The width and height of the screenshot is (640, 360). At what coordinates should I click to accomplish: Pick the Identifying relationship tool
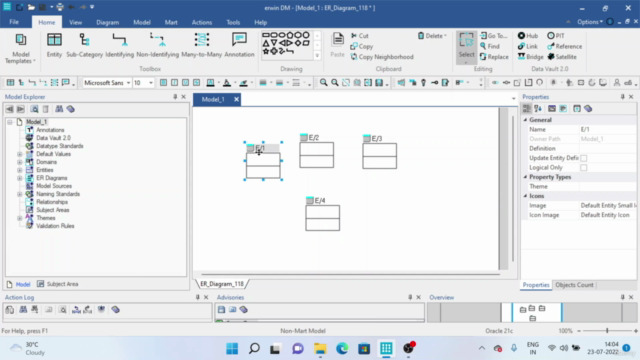click(x=120, y=45)
